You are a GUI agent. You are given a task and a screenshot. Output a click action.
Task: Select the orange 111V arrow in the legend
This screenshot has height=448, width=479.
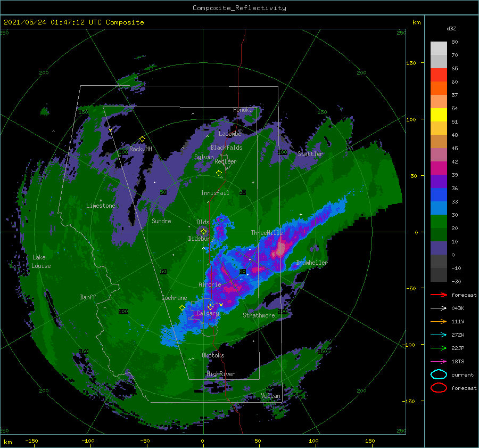click(439, 321)
